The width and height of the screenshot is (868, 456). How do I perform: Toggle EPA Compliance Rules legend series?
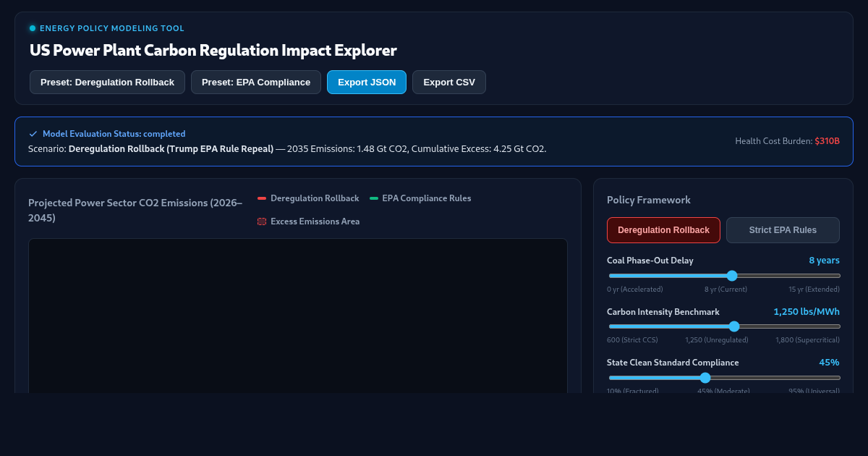420,198
